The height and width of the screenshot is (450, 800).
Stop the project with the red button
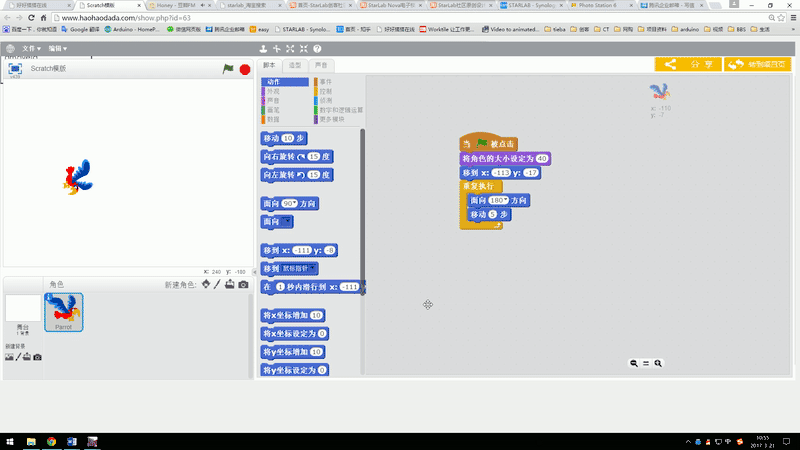(245, 69)
